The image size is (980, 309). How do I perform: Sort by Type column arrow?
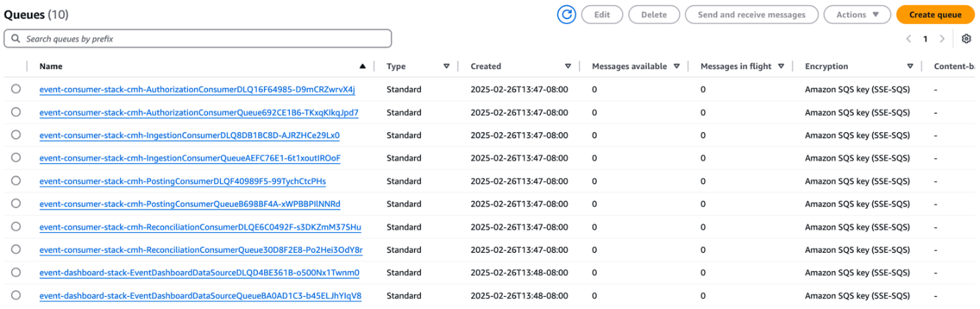(446, 66)
